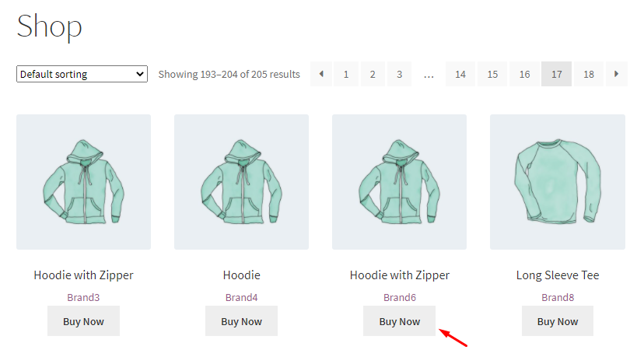Open the Default sorting dropdown
Image resolution: width=644 pixels, height=364 pixels.
(x=82, y=75)
